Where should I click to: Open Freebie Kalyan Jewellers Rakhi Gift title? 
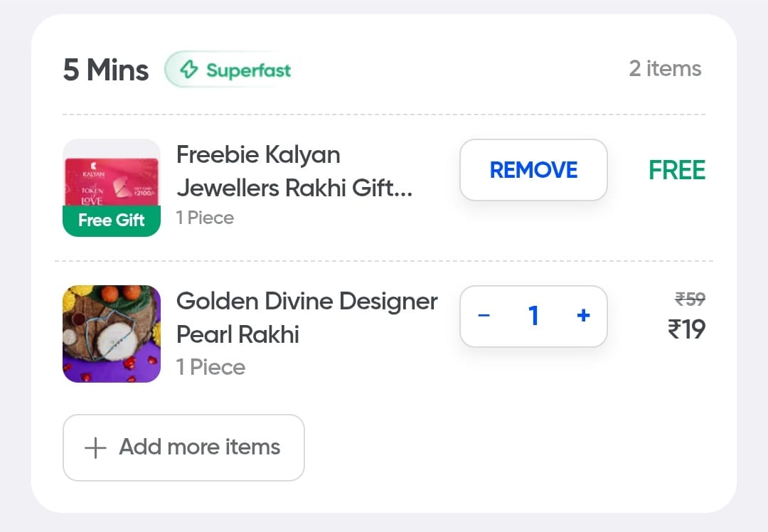[x=294, y=171]
